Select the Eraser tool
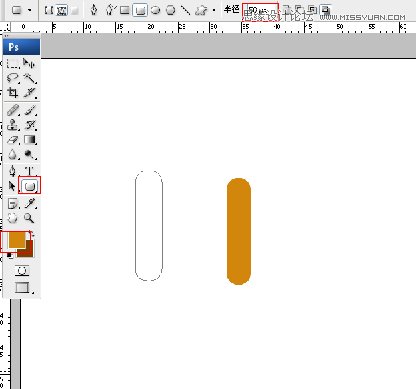 click(x=13, y=140)
